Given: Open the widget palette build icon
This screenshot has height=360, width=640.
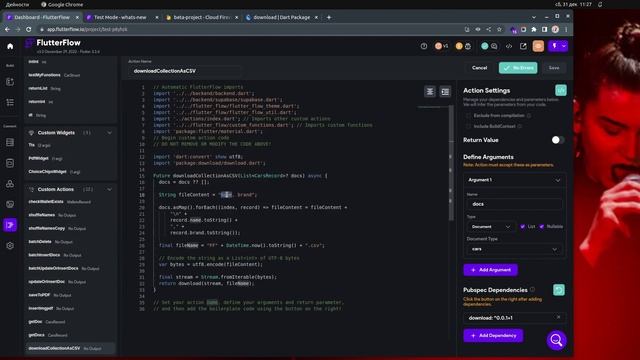Looking at the screenshot, I should tap(10, 82).
